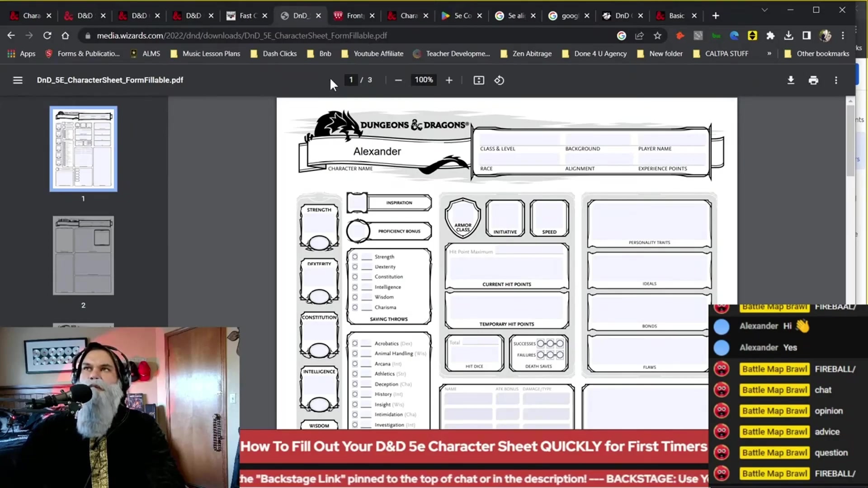Open the Chrome downloads icon

pyautogui.click(x=788, y=35)
